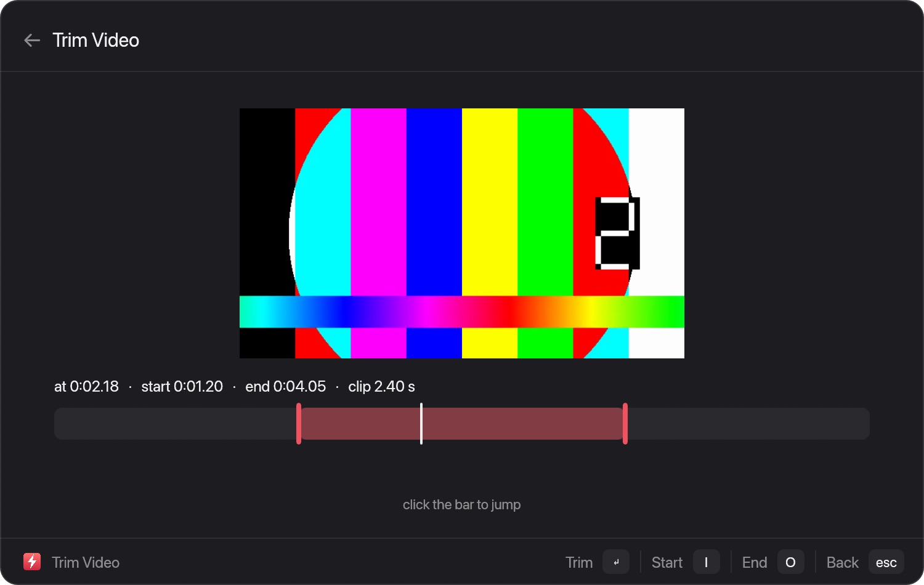Click the video preview test pattern frame
This screenshot has height=585, width=924.
point(462,233)
